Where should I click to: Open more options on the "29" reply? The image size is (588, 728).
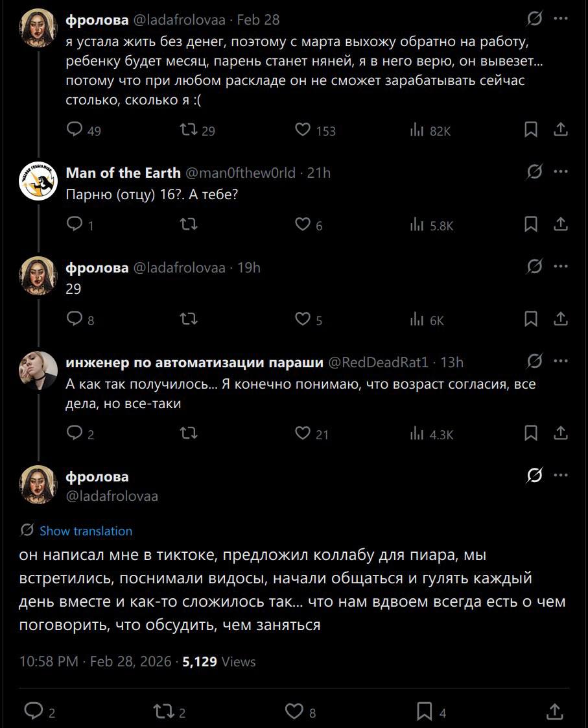[x=561, y=267]
